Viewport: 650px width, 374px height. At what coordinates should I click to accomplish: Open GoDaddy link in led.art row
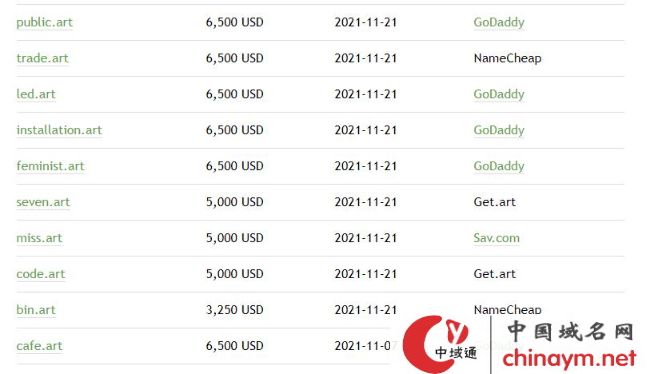[x=499, y=94]
